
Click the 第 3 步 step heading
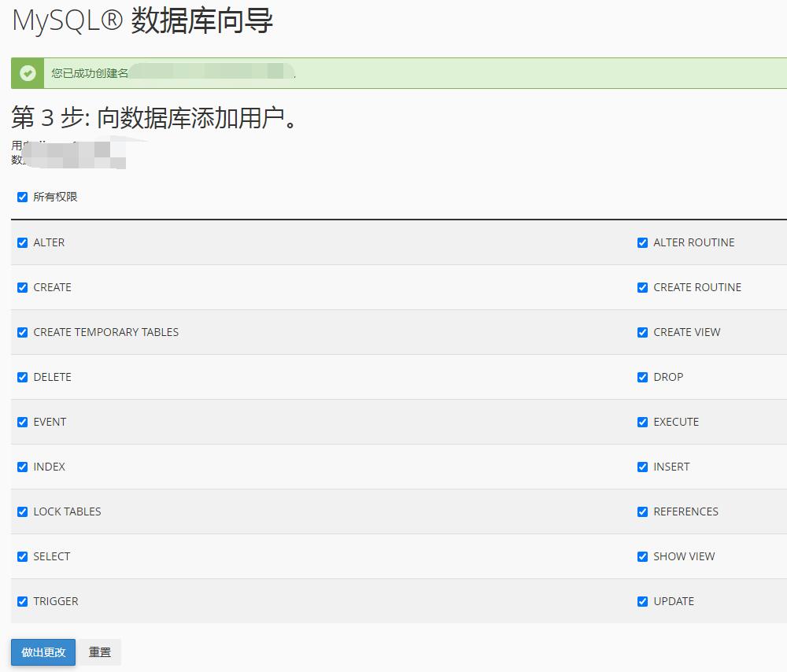154,118
